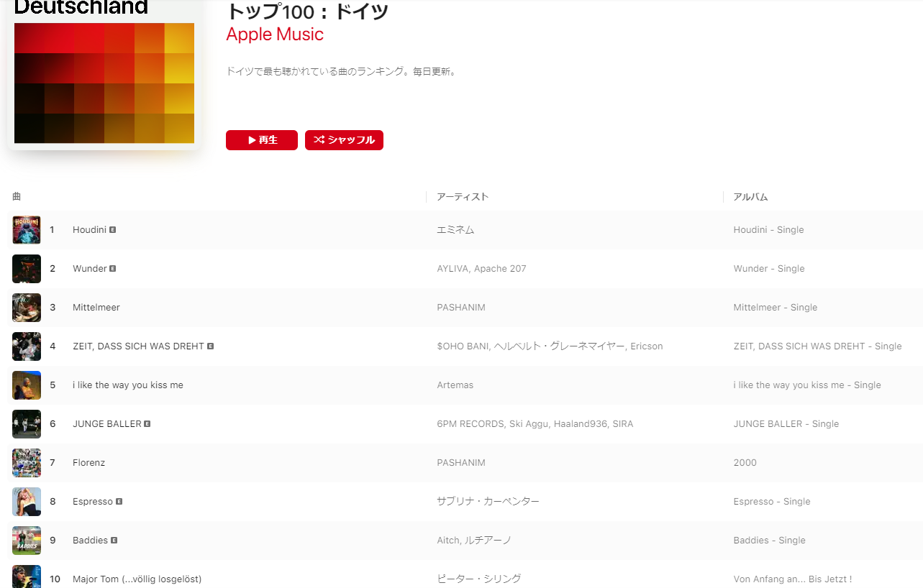
Task: Click the アーティスト column header
Action: coord(463,197)
